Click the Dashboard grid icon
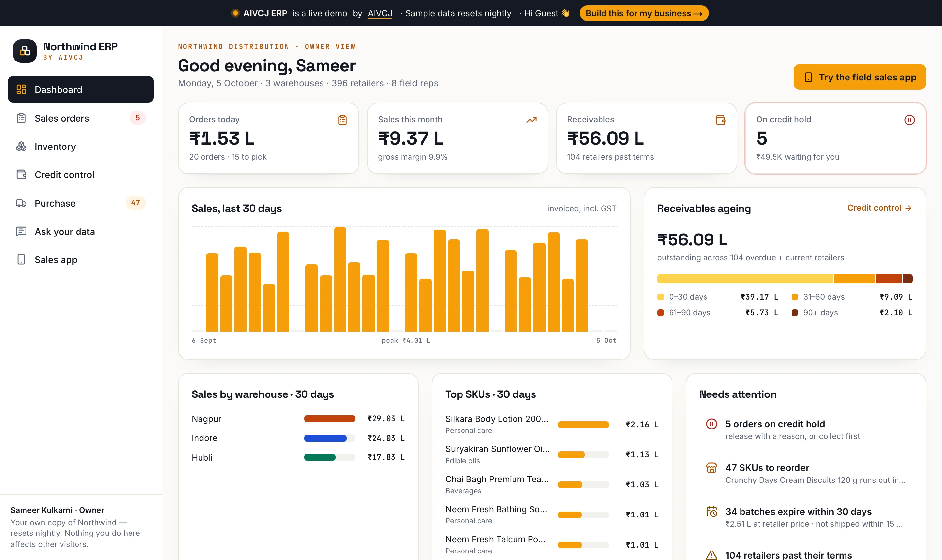The width and height of the screenshot is (942, 560). (21, 89)
